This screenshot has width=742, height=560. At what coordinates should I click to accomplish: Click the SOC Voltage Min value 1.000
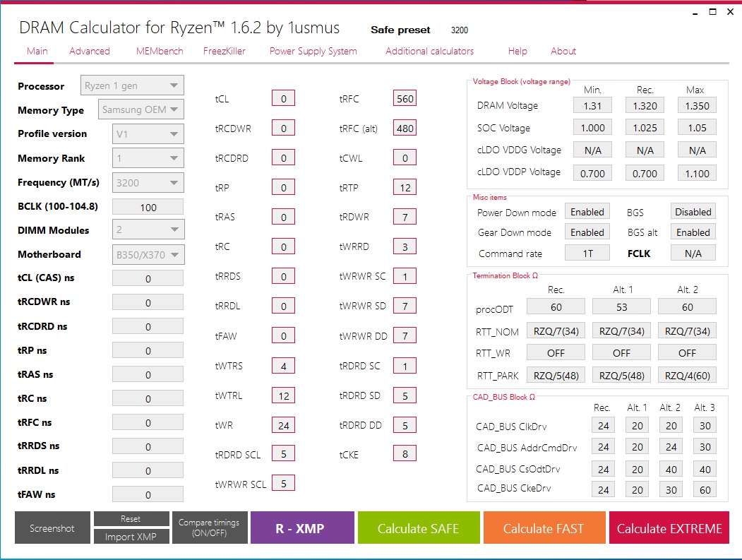tap(592, 127)
